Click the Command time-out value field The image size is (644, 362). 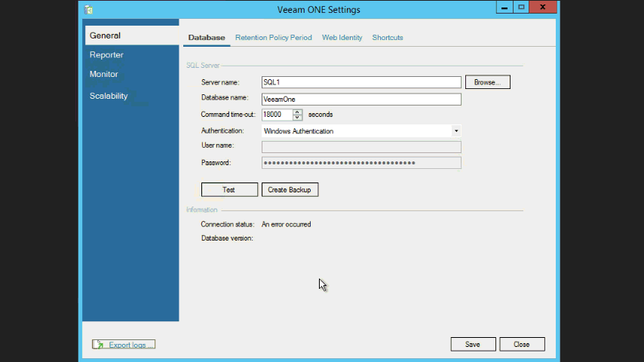278,115
